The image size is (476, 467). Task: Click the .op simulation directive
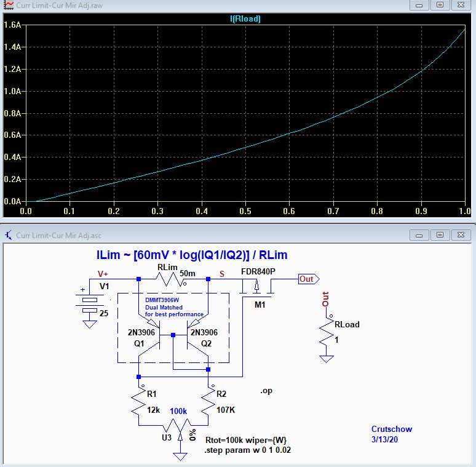pos(266,391)
